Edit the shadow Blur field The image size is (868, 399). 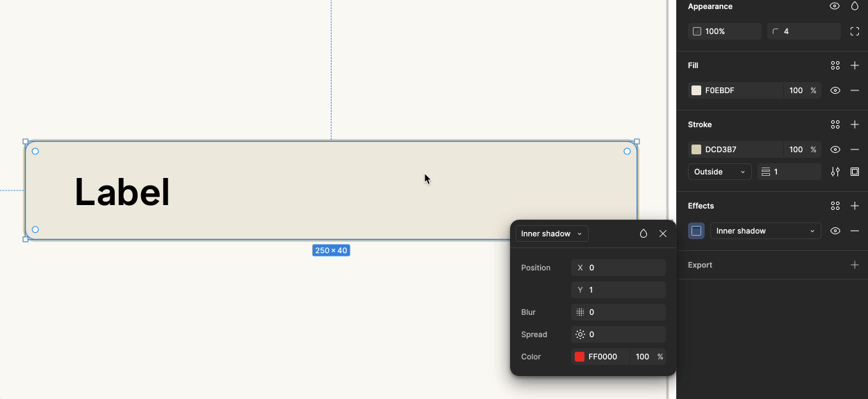(619, 312)
